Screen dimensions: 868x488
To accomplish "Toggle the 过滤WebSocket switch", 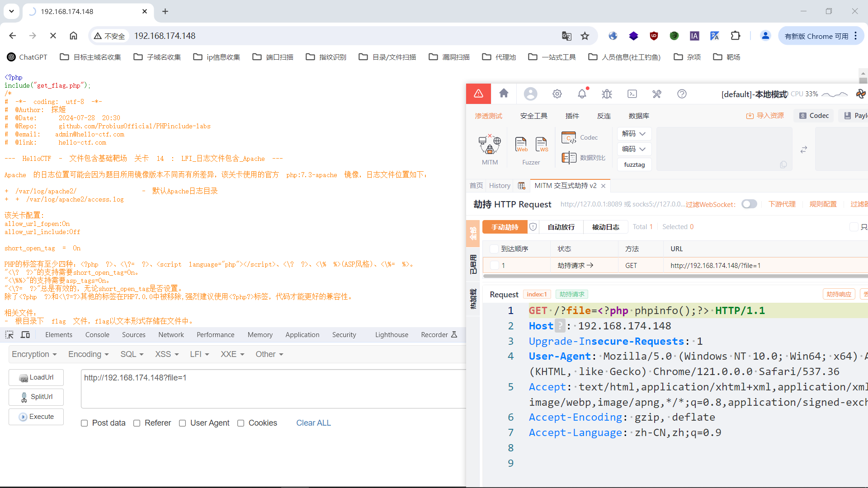I will click(x=749, y=204).
